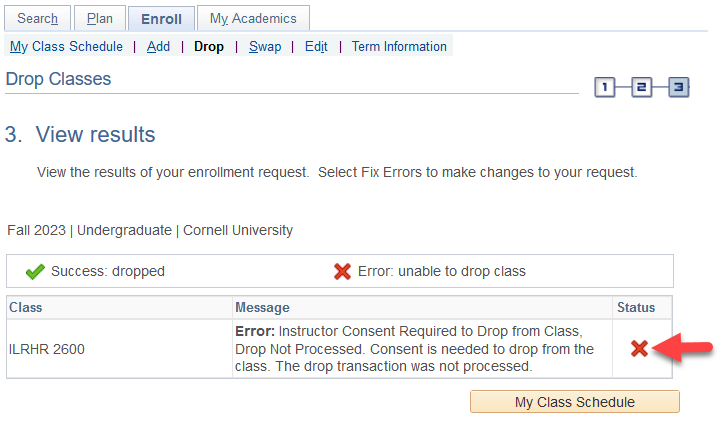
Task: Click step 3 progress indicator icon
Action: coord(680,88)
